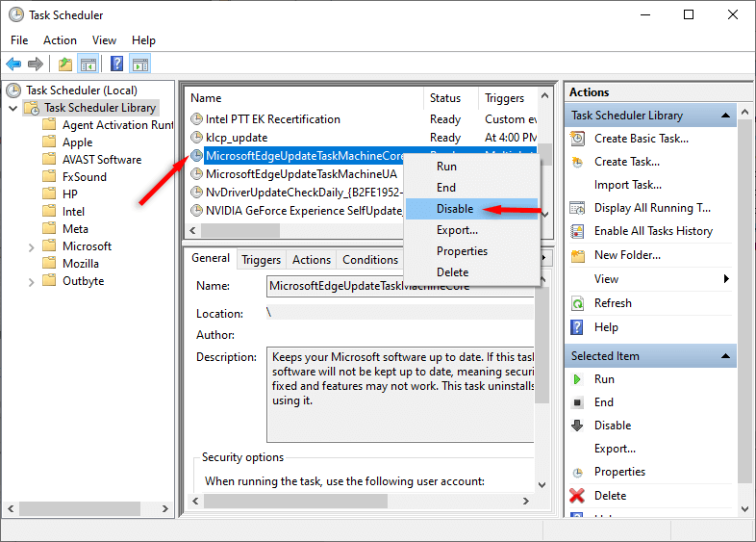756x542 pixels.
Task: Open the Help menu in menu bar
Action: [x=143, y=40]
